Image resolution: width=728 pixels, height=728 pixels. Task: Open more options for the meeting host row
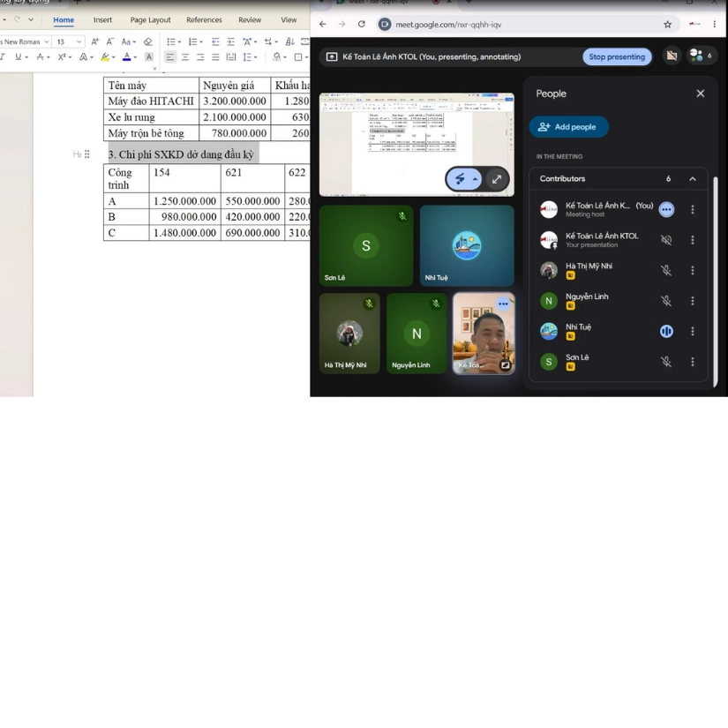point(693,209)
